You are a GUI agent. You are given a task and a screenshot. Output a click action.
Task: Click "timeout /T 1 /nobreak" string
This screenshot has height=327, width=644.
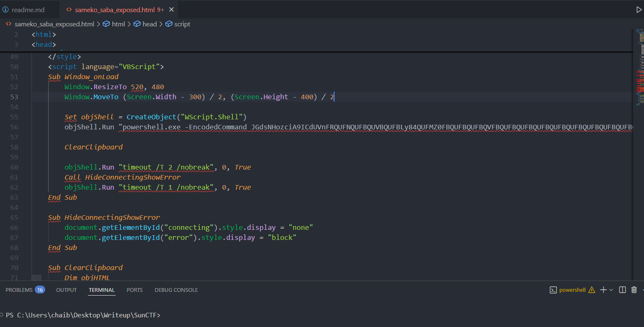[166, 188]
